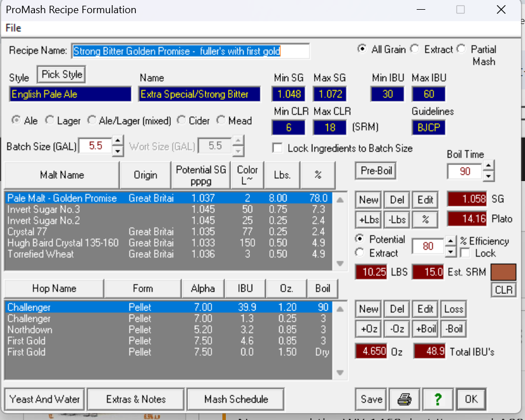The width and height of the screenshot is (525, 420).
Task: Choose the Cider radio option
Action: (181, 120)
